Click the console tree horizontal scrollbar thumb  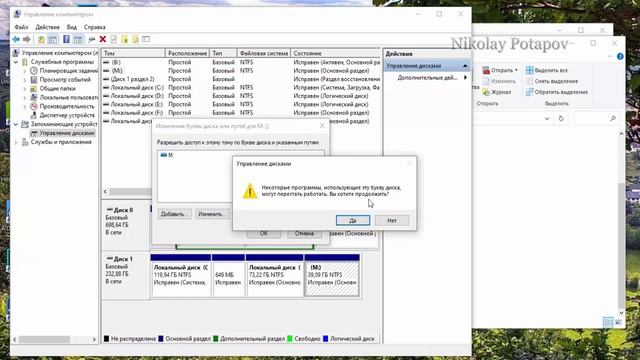tap(44, 339)
